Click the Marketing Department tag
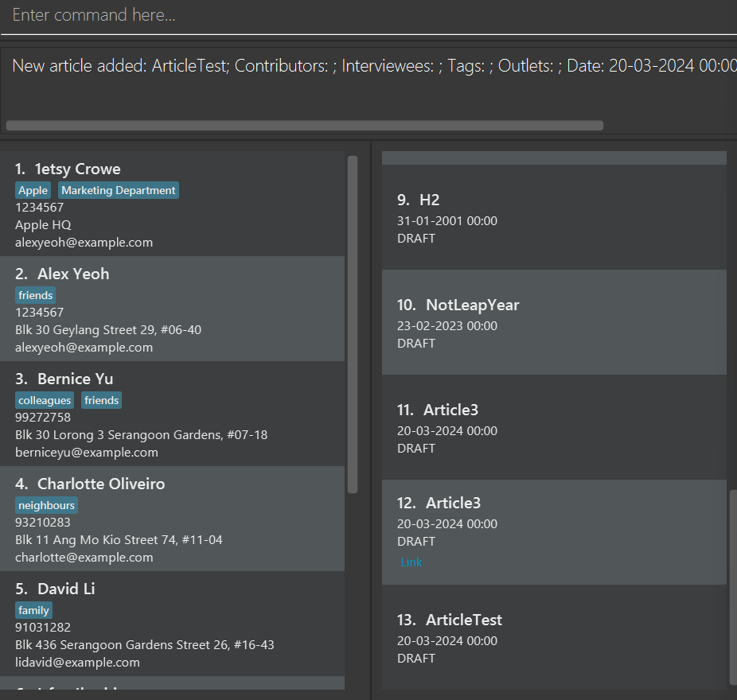Image resolution: width=737 pixels, height=700 pixels. 119,190
